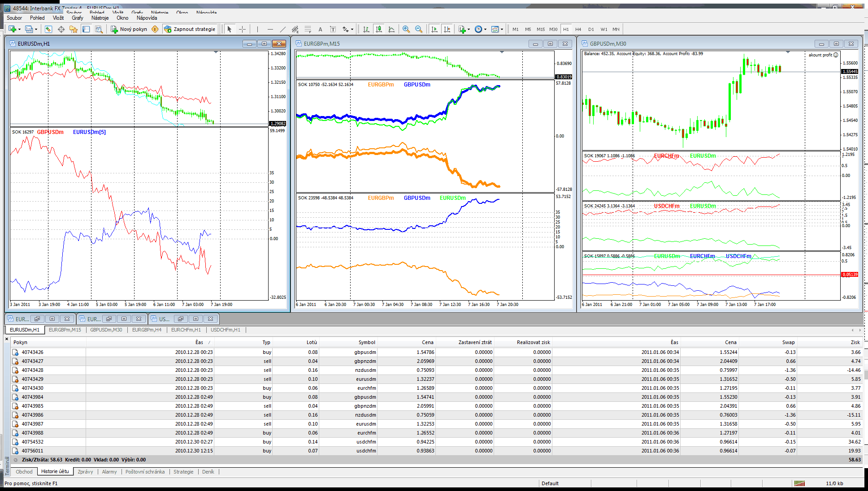Switch to the Obchod terminal tab
Screen dimensions: 868x491
coord(24,472)
